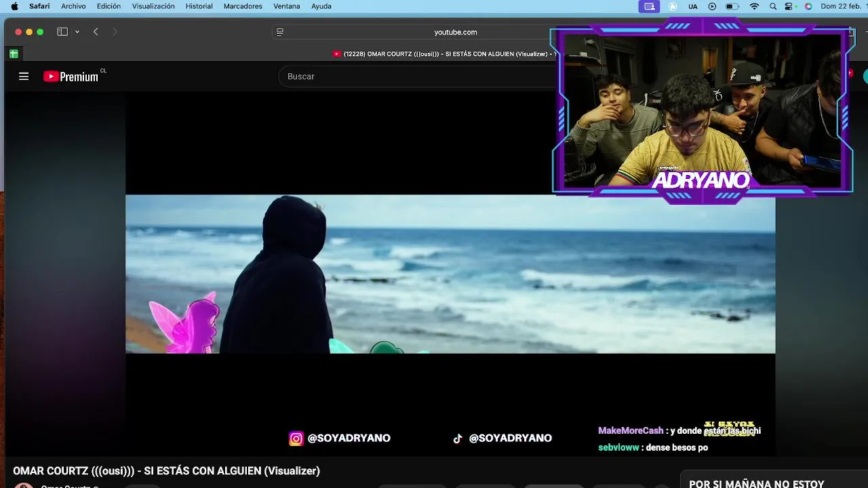
Task: Open Spotlight search magnifier
Action: point(773,6)
